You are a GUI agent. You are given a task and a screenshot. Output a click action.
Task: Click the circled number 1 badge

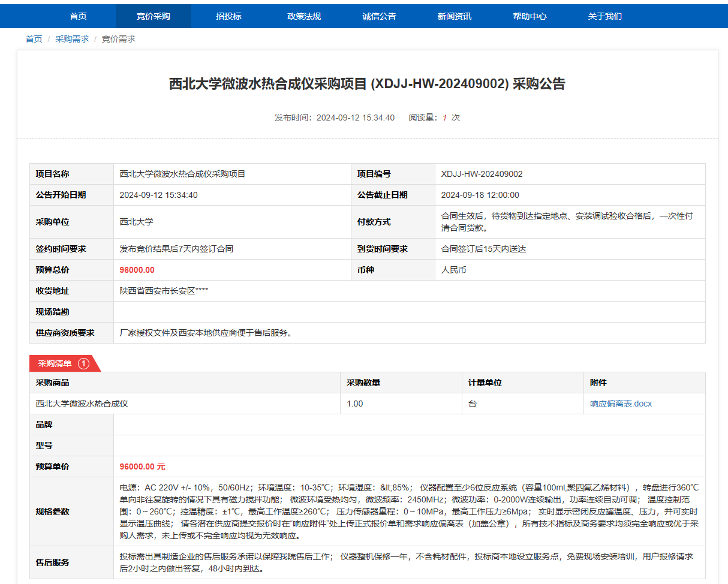pyautogui.click(x=83, y=363)
